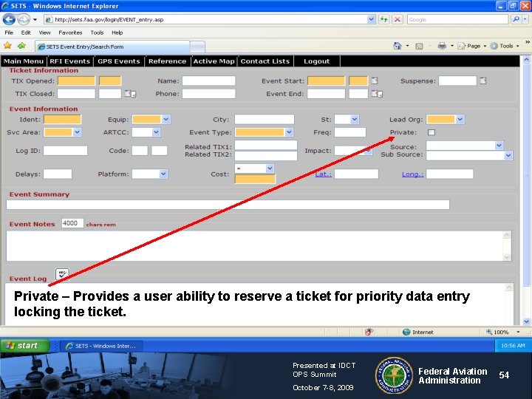Click the Refresh page icon
The height and width of the screenshot is (399, 532).
383,19
